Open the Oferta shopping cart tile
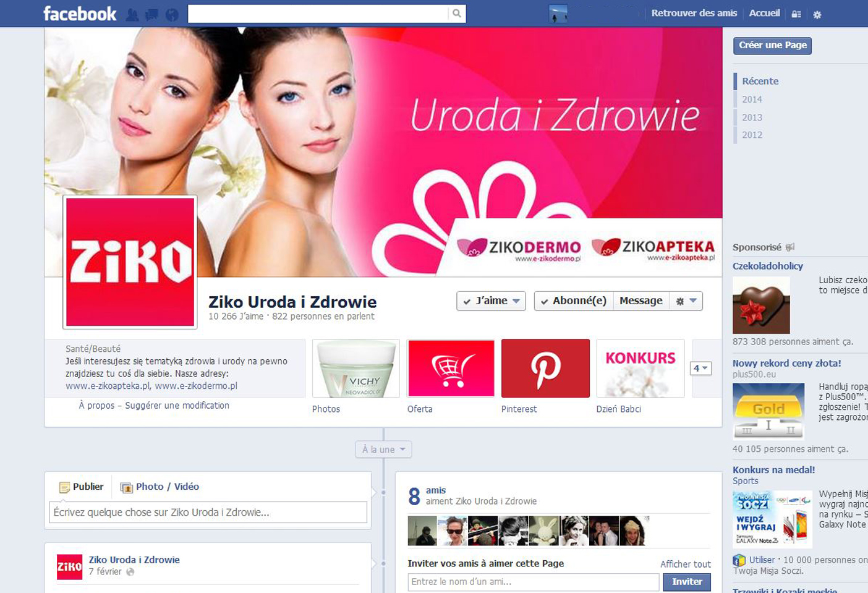Image resolution: width=868 pixels, height=593 pixels. coord(451,369)
